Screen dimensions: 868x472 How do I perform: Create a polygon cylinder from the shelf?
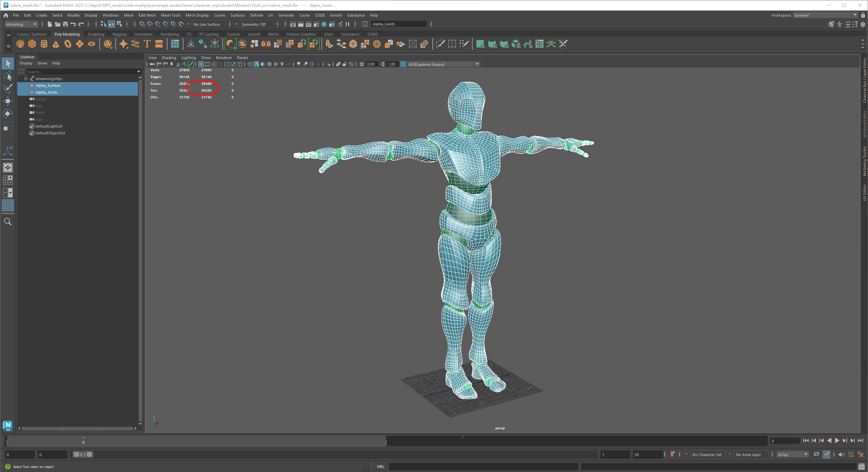tap(44, 44)
